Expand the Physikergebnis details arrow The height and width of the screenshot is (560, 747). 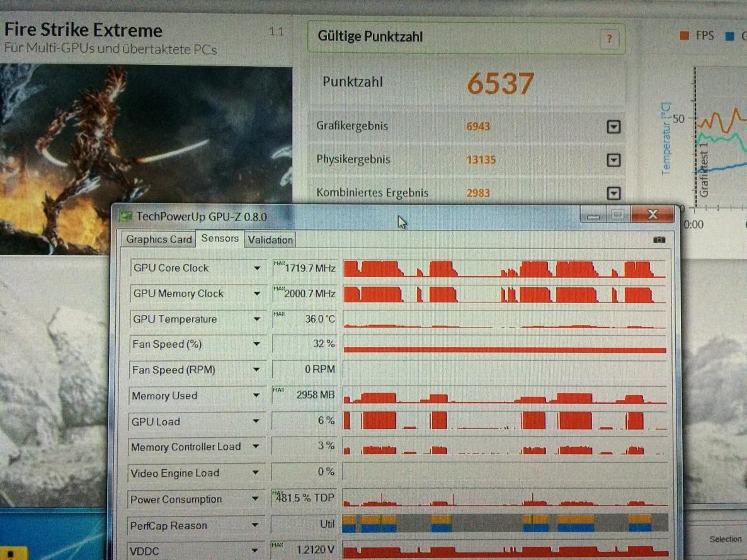point(613,159)
